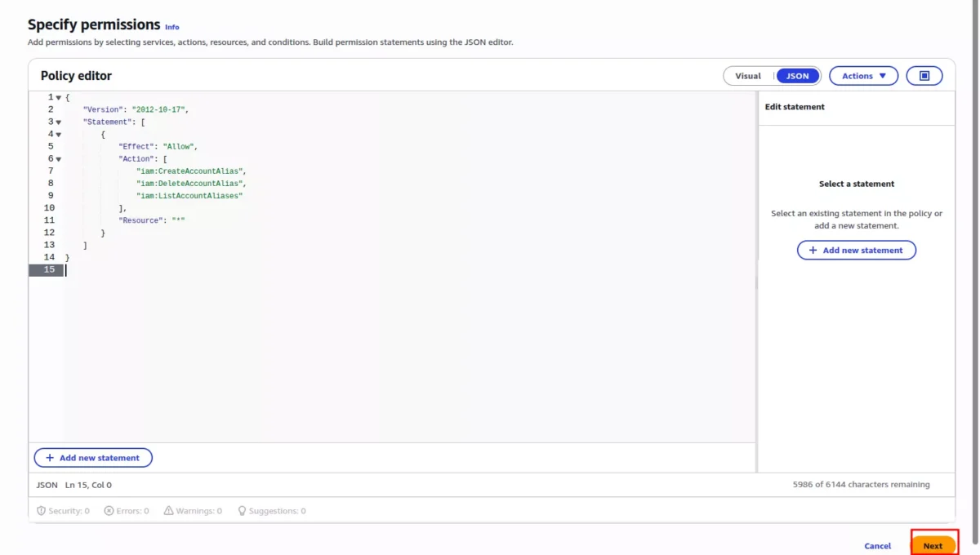The width and height of the screenshot is (980, 555).
Task: Click the panel resize divider handle
Action: [x=756, y=282]
